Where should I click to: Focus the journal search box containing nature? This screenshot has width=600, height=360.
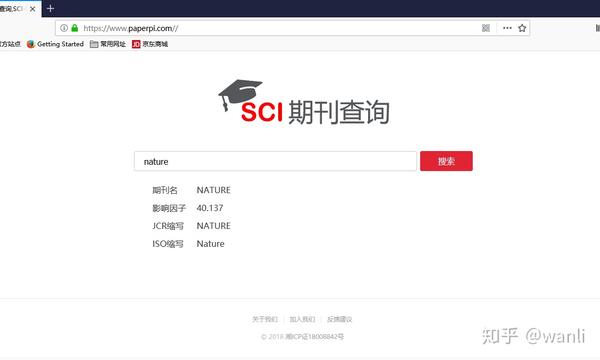tap(275, 161)
